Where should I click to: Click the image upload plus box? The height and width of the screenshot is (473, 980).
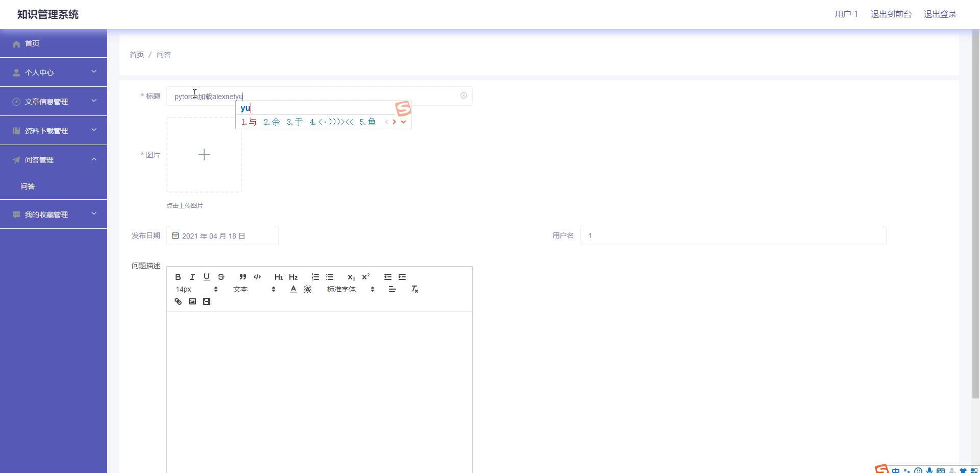(x=204, y=155)
